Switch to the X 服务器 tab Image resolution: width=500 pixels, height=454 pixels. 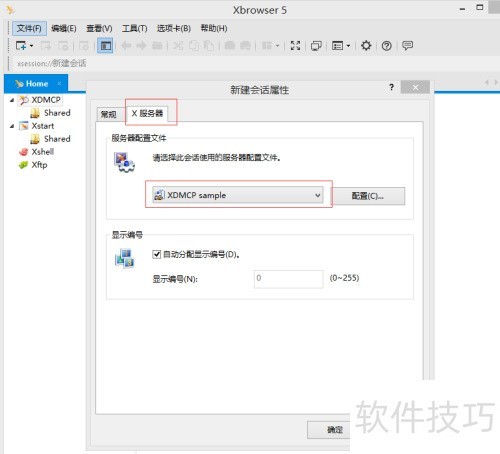pos(147,113)
